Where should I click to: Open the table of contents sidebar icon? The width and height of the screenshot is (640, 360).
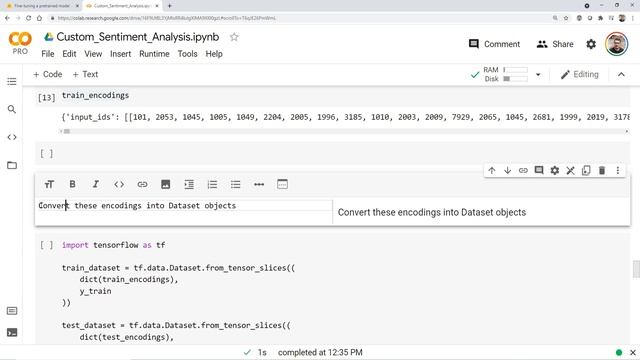click(12, 81)
